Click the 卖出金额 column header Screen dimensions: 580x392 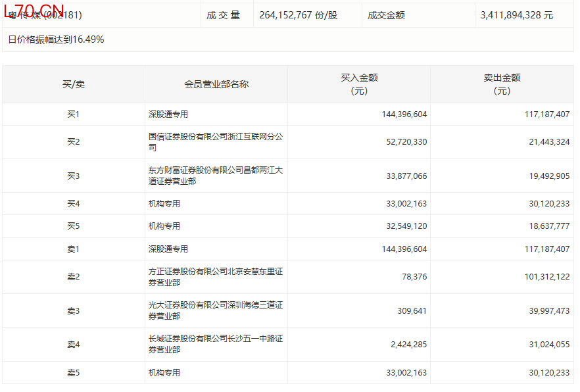[502, 84]
